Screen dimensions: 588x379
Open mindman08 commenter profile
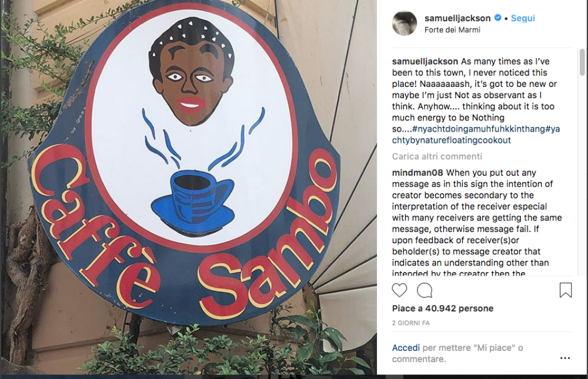pyautogui.click(x=417, y=173)
